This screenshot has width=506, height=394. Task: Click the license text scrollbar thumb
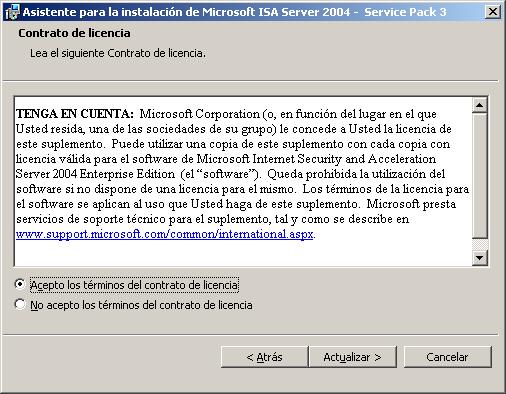(480, 176)
